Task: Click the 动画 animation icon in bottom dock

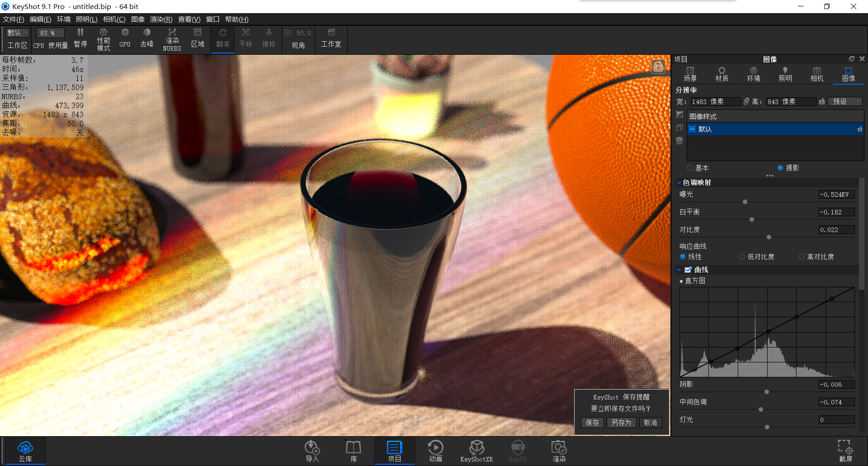Action: (x=435, y=450)
